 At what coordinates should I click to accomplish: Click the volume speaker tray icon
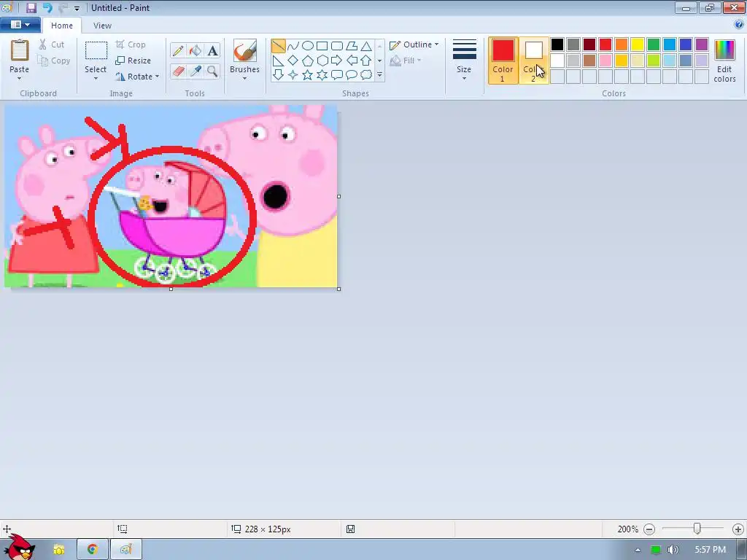[x=673, y=550]
